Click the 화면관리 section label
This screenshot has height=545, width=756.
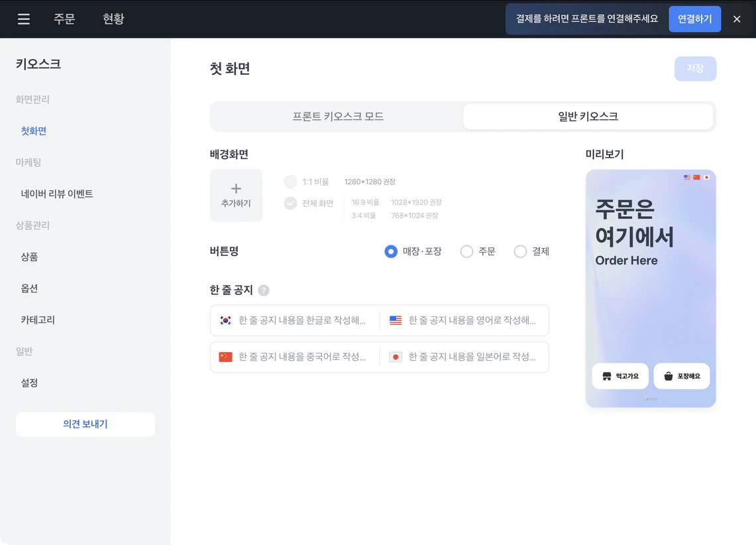(32, 99)
